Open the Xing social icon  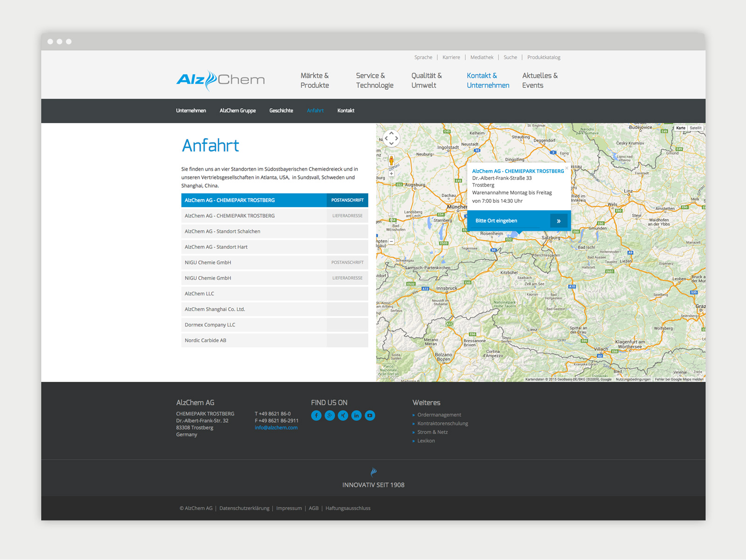pyautogui.click(x=343, y=415)
